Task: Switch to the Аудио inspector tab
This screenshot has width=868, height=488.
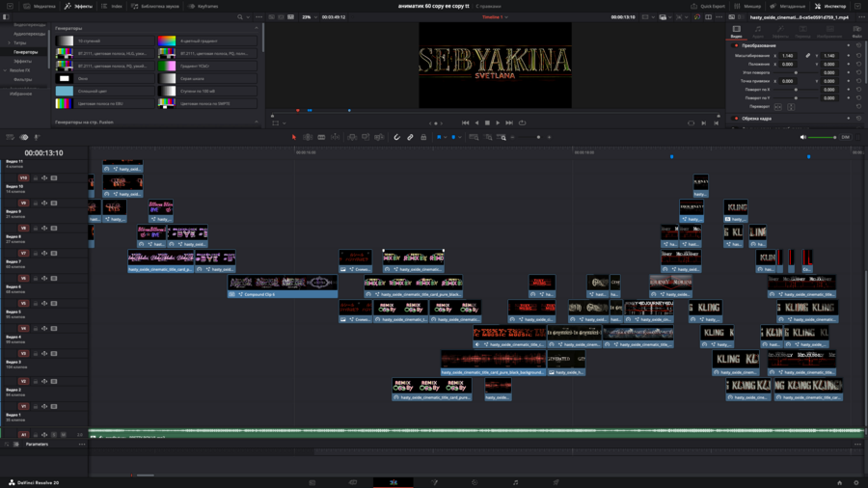Action: pos(758,32)
